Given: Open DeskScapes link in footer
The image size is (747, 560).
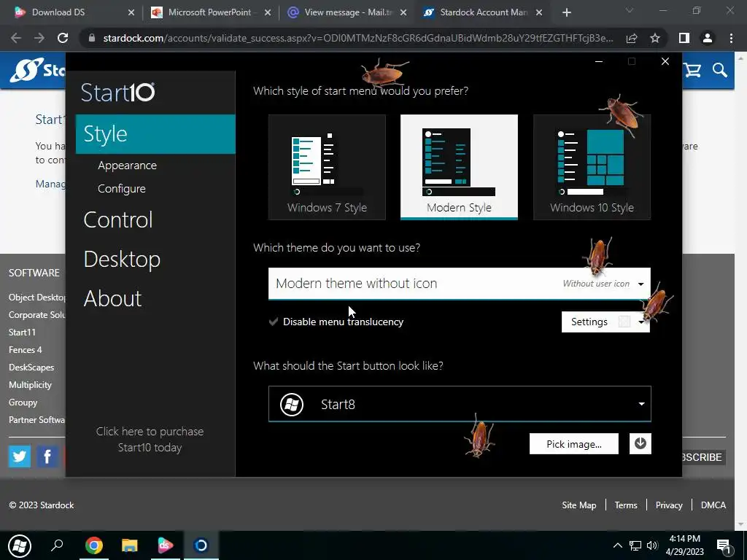Looking at the screenshot, I should pyautogui.click(x=31, y=367).
